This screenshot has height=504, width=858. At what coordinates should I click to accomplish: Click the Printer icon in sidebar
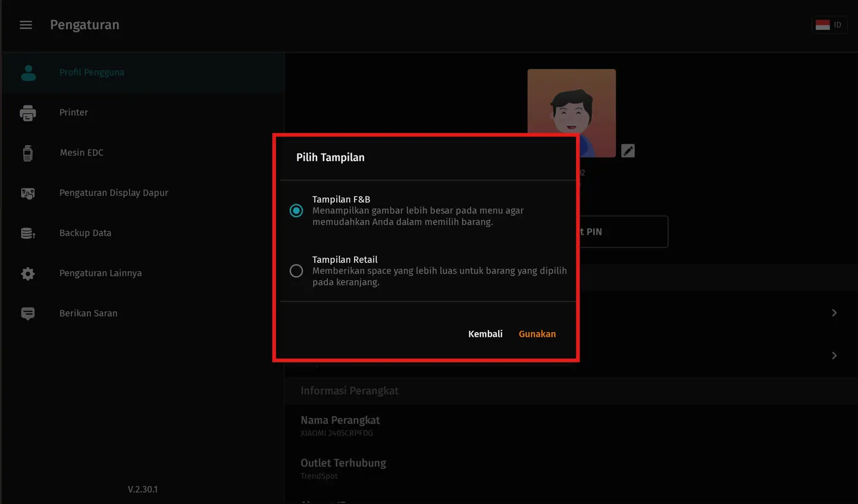tap(28, 113)
